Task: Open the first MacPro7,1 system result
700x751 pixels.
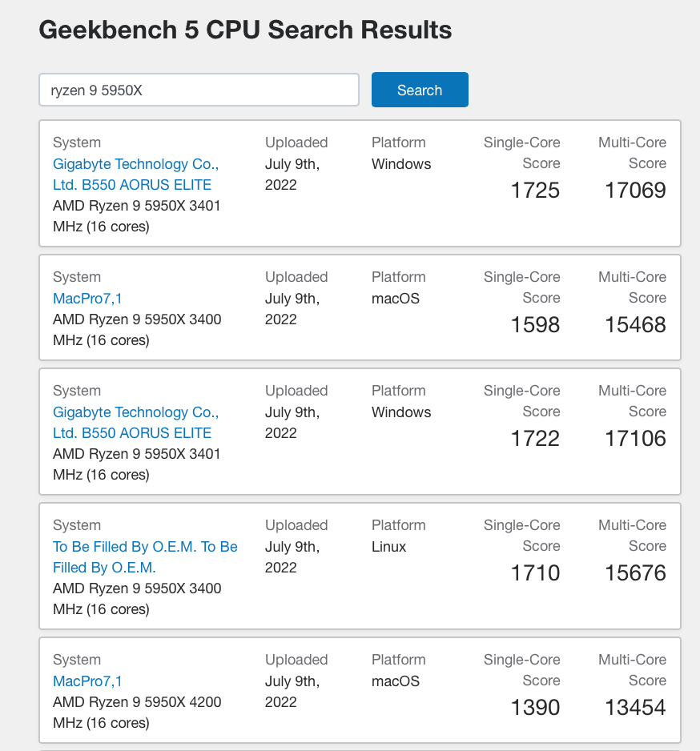Action: point(87,298)
